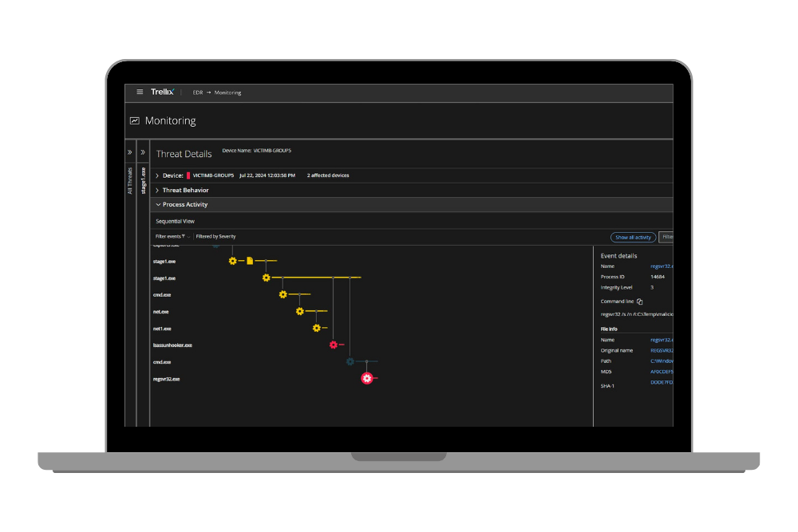Copy the command line to clipboard
Viewport: 798px width, 532px height.
pyautogui.click(x=640, y=301)
